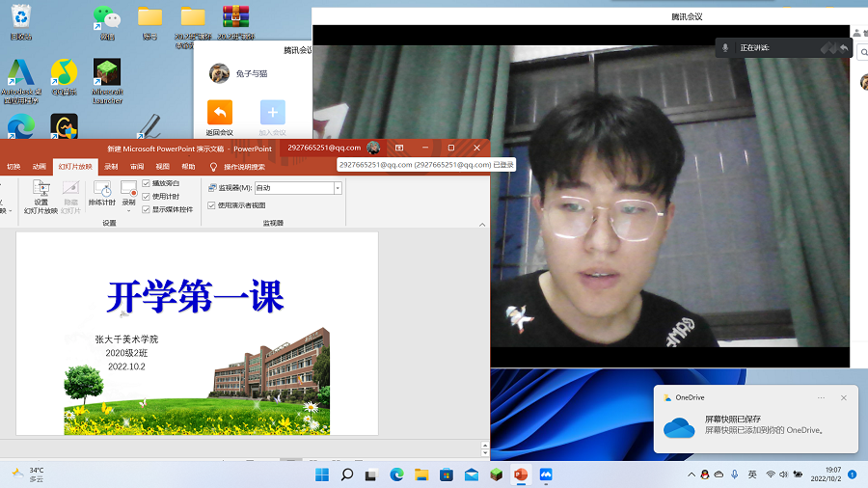This screenshot has height=488, width=868.
Task: Click the tell-me search box 操作说明搜索
Action: coord(244,167)
